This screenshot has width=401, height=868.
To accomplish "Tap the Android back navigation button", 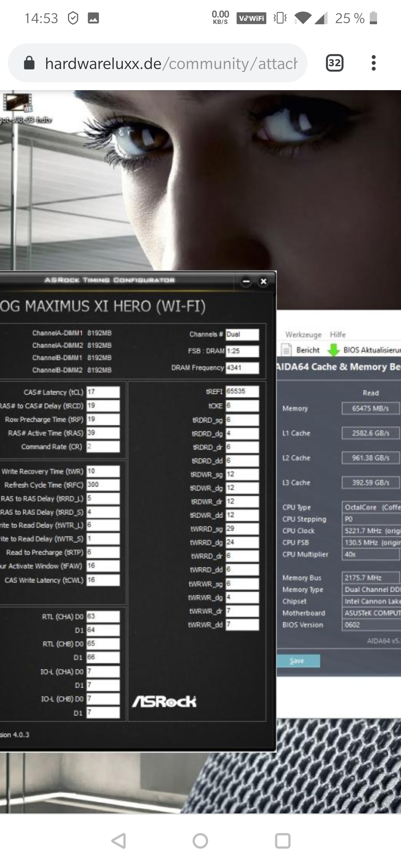I will 119,841.
